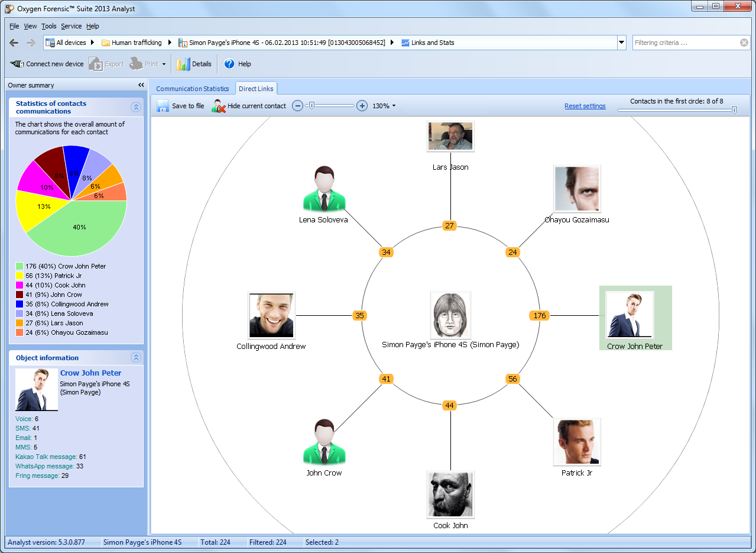
Task: Hide current contact via toolbar button
Action: [x=249, y=106]
